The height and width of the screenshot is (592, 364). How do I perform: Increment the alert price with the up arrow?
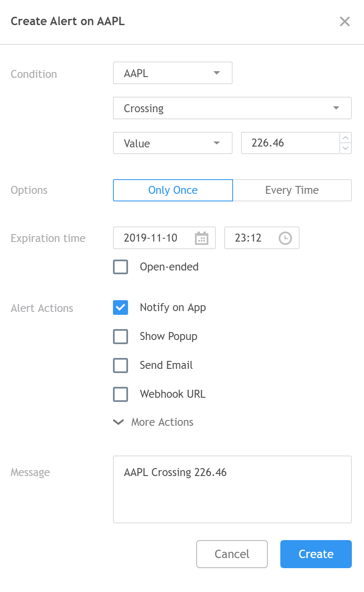[345, 137]
